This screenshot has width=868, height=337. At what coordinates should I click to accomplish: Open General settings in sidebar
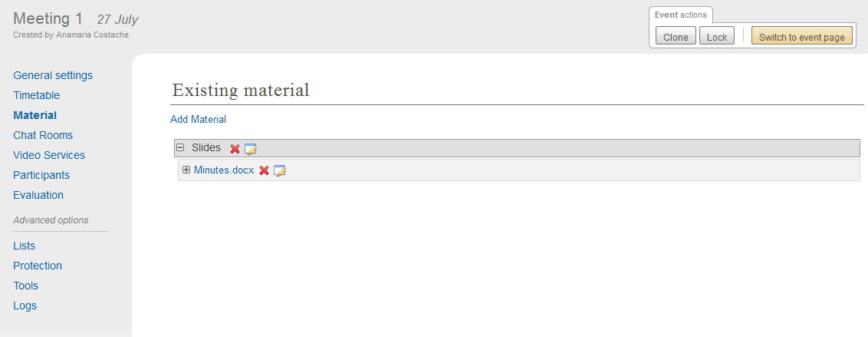[53, 75]
